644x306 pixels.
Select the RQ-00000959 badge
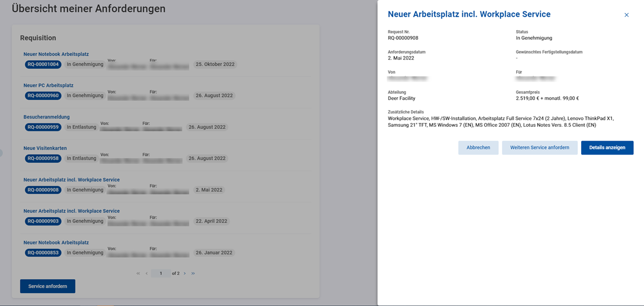click(x=43, y=127)
